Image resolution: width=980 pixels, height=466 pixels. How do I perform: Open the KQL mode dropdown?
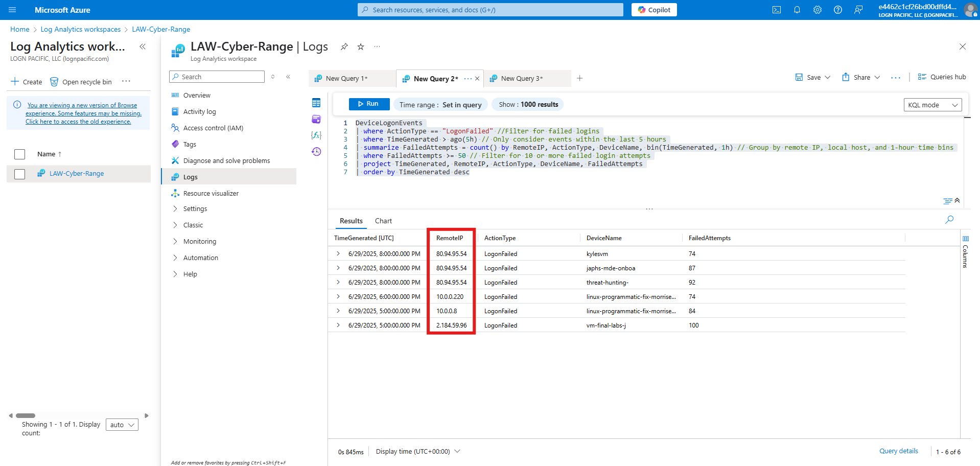point(932,105)
